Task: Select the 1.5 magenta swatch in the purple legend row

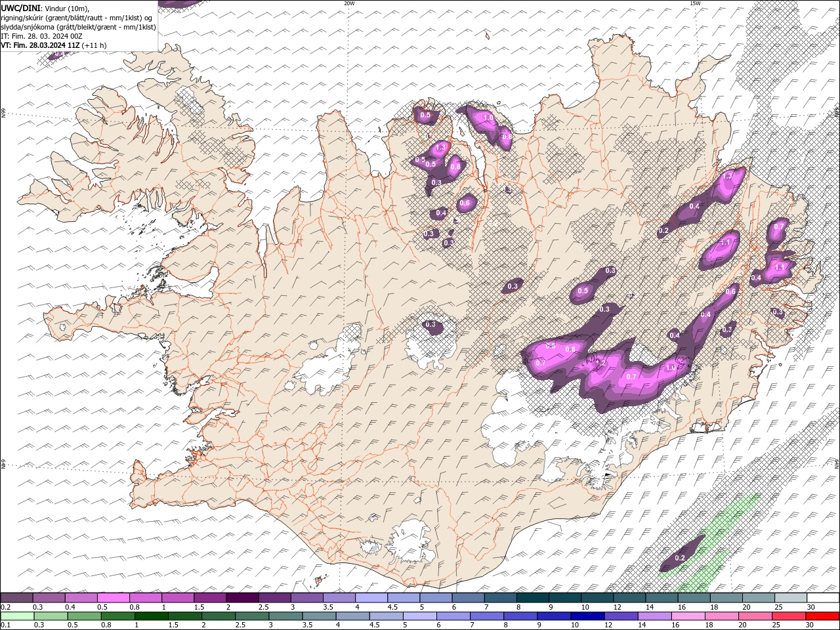Action: pos(210,598)
